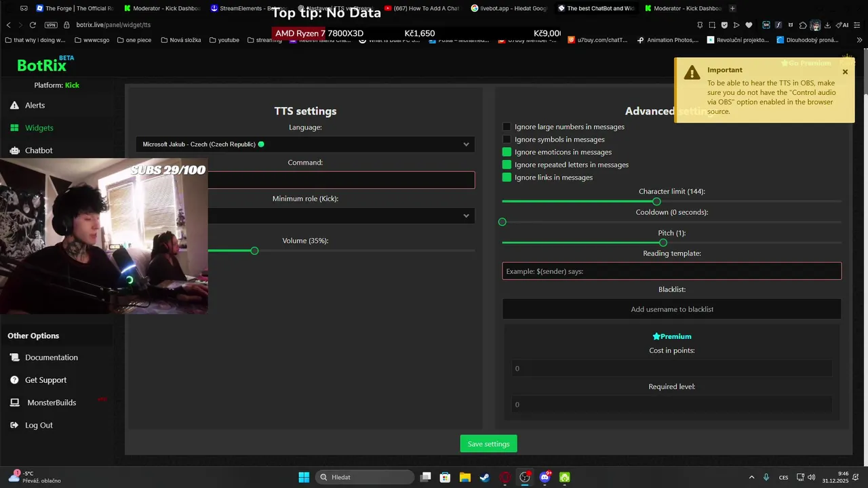The height and width of the screenshot is (488, 868).
Task: Uncheck Ignore repeated letters in messages
Action: coord(507,165)
